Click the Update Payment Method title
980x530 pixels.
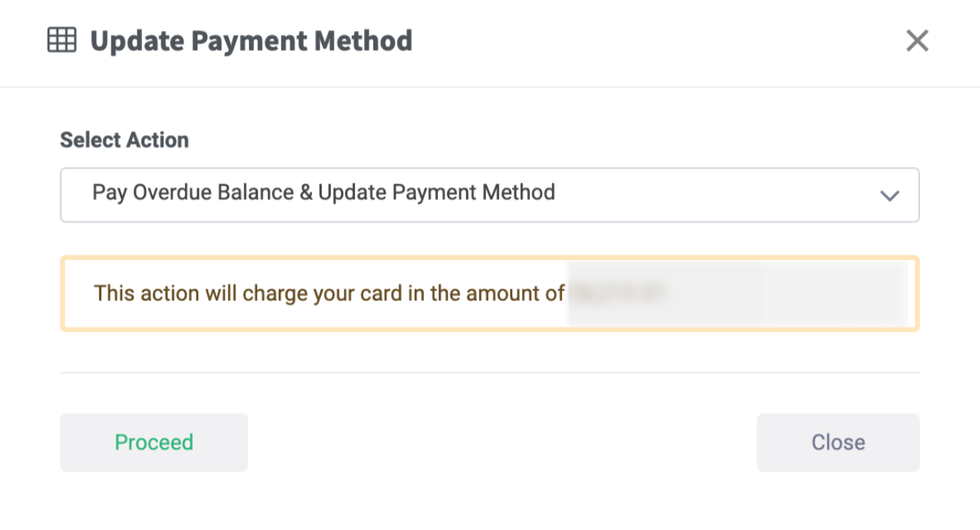pyautogui.click(x=251, y=41)
